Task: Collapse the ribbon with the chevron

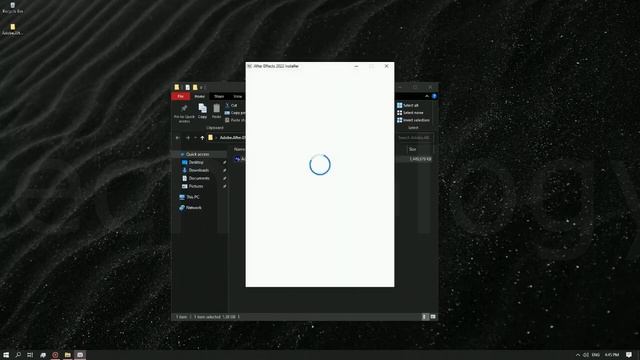Action: coord(427,96)
